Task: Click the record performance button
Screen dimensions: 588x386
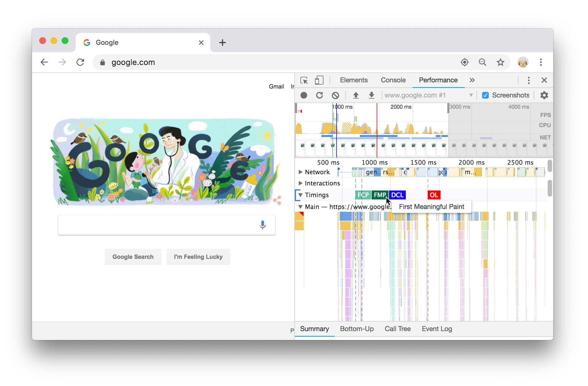Action: (x=304, y=95)
